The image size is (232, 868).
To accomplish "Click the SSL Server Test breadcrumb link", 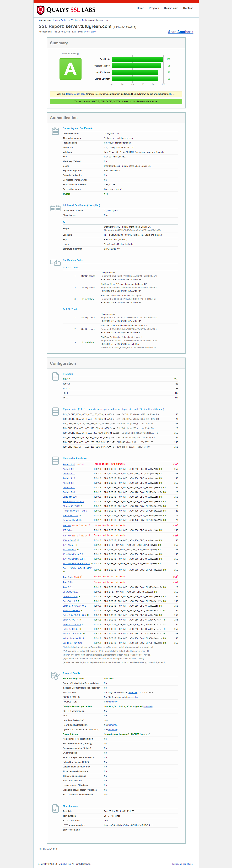I will point(78,20).
